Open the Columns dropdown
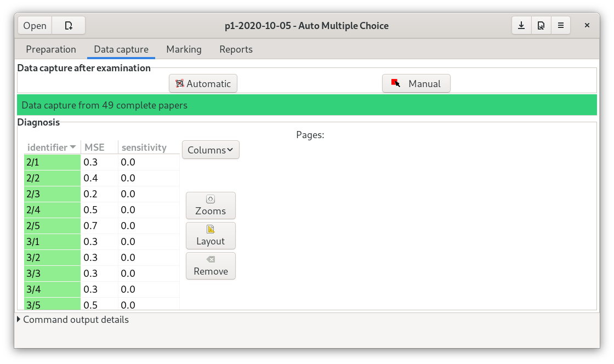The width and height of the screenshot is (614, 364). 211,150
